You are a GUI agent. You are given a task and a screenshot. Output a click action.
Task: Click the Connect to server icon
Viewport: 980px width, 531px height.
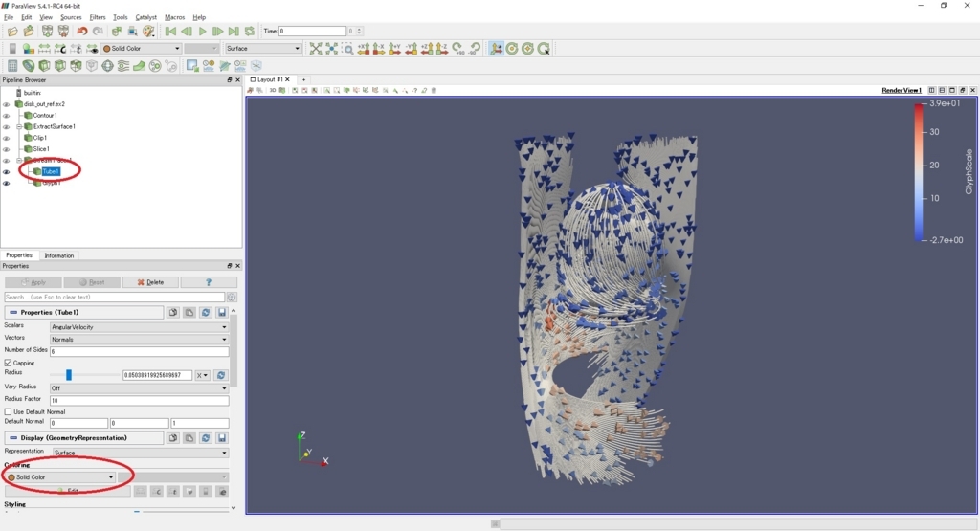[48, 32]
